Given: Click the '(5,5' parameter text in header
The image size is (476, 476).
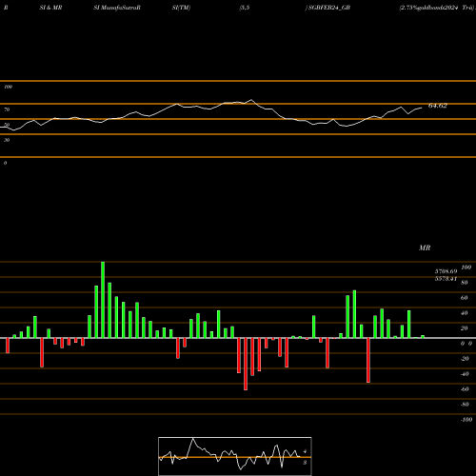Looking at the screenshot, I should click(245, 8).
